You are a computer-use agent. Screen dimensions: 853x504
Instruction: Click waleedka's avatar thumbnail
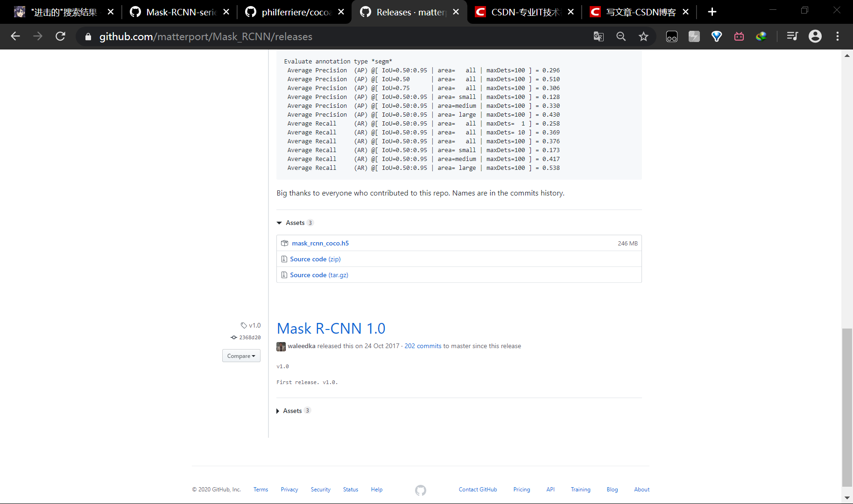click(x=281, y=346)
